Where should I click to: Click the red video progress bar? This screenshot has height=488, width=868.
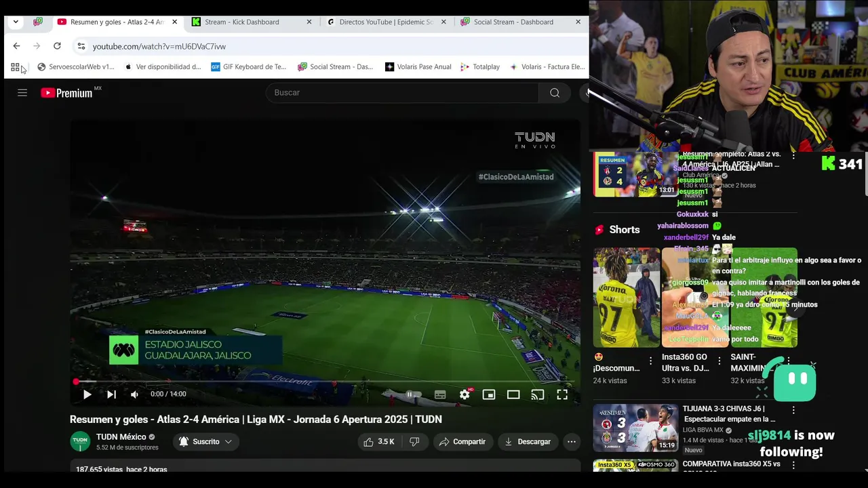(x=325, y=382)
